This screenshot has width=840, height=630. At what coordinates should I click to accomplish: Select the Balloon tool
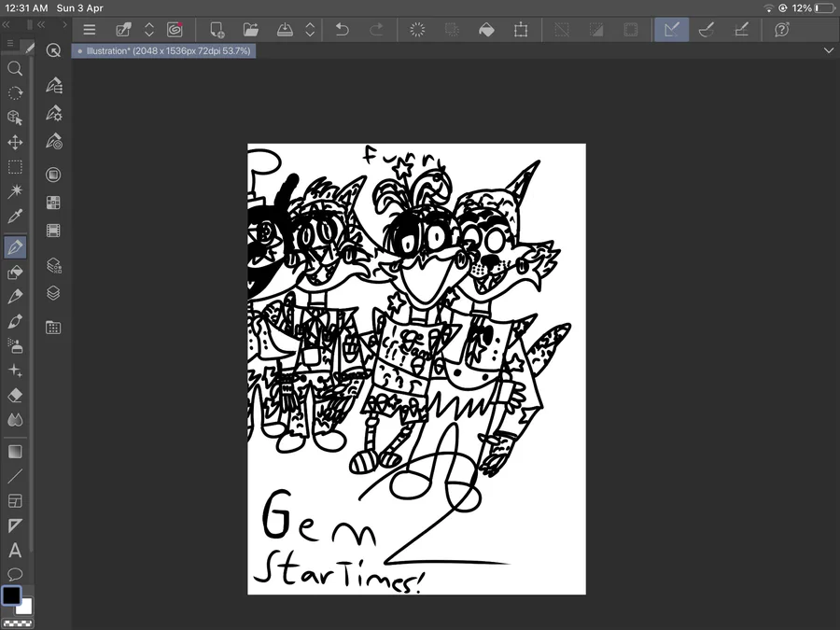[x=15, y=574]
